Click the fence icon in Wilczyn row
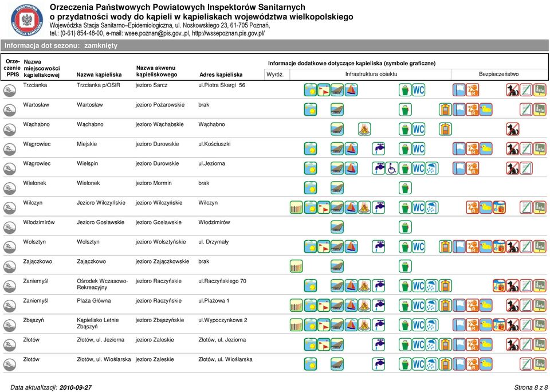Image resolution: width=550 pixels, height=392 pixels. (x=296, y=207)
